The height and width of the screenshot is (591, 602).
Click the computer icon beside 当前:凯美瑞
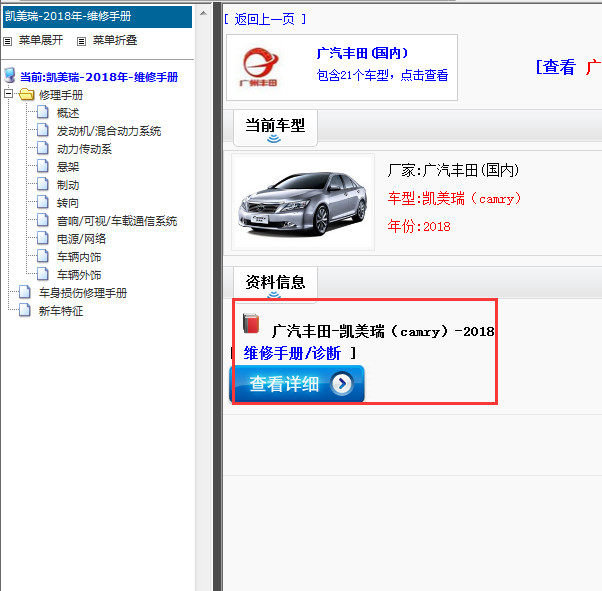10,76
